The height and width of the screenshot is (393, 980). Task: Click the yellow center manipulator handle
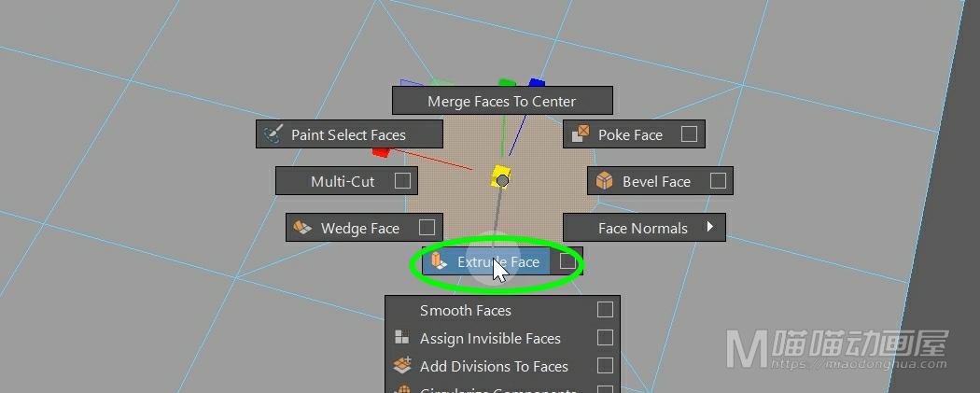tap(500, 175)
